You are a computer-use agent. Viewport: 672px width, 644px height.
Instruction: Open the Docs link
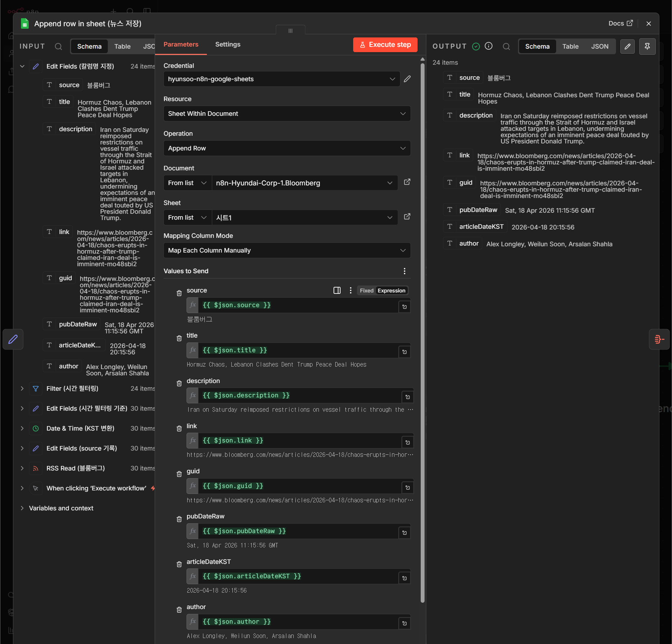620,23
